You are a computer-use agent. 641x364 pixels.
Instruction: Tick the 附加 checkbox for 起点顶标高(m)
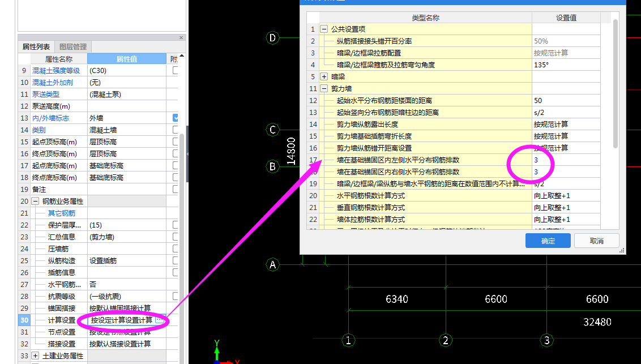176,142
